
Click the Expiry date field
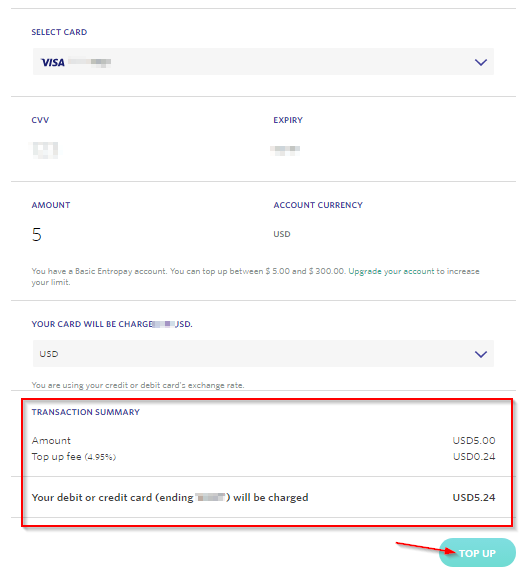[x=285, y=150]
